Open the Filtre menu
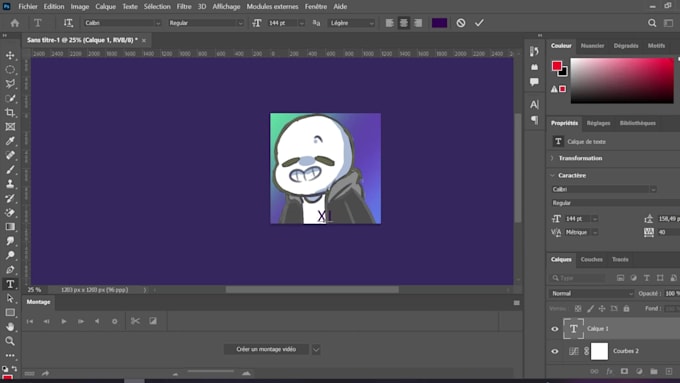 pos(184,7)
